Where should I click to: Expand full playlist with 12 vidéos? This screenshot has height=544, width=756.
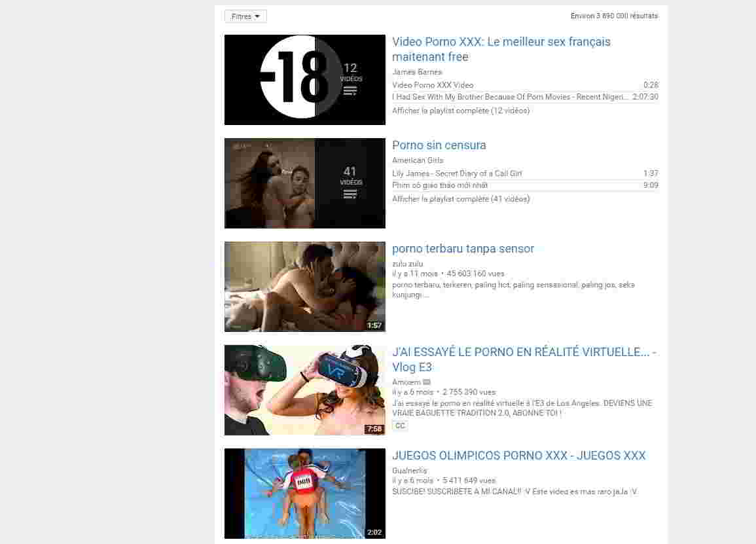(460, 111)
